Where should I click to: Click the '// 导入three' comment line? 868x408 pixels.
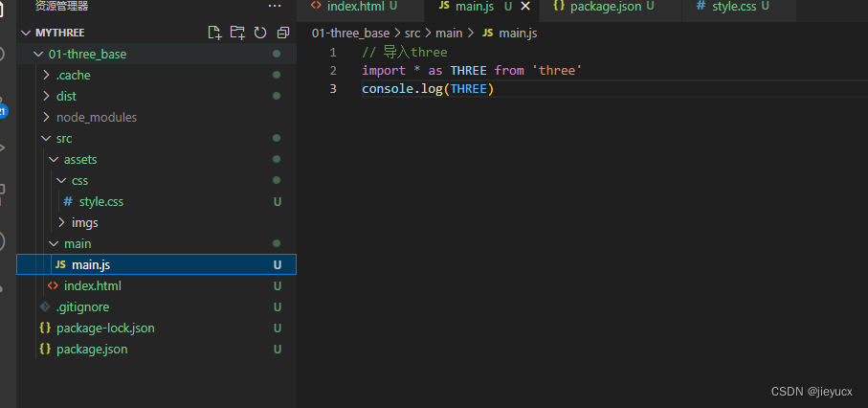pyautogui.click(x=405, y=53)
